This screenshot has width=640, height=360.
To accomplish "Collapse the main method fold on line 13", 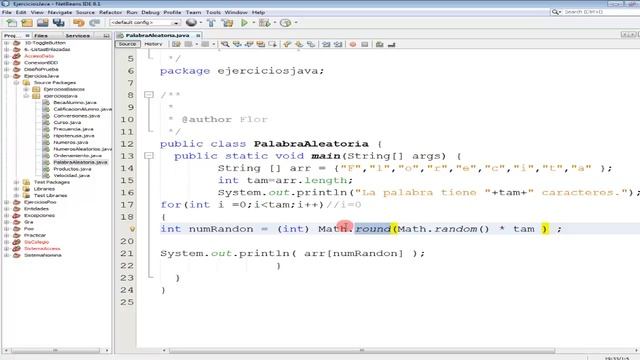I will 149,156.
